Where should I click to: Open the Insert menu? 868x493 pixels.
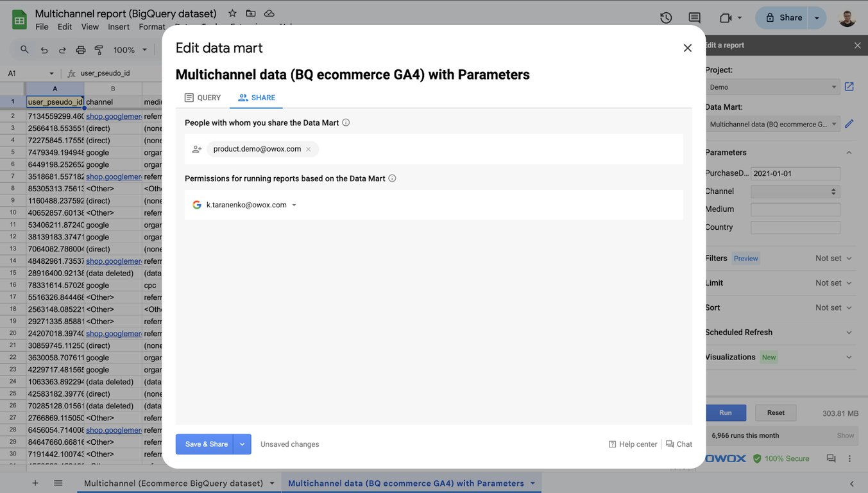click(x=119, y=27)
